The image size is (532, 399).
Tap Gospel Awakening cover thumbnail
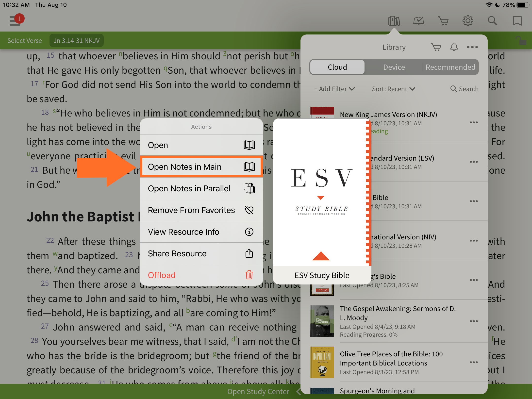pyautogui.click(x=322, y=321)
